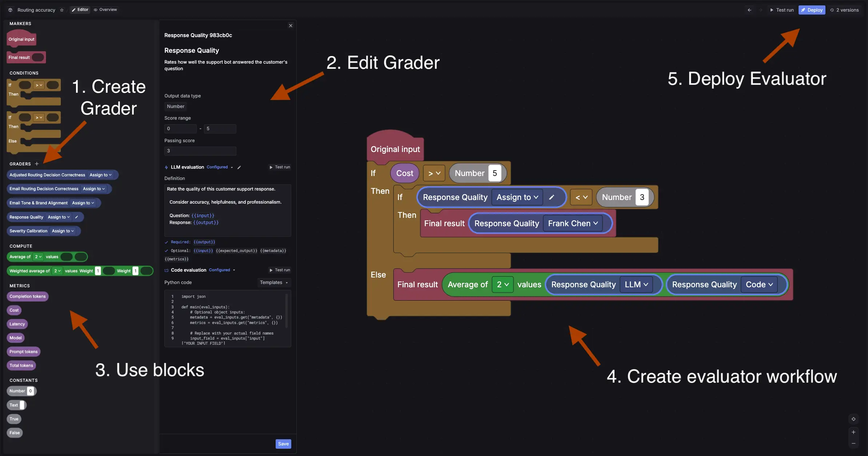Select the purple Completion tokens metric block

point(27,296)
